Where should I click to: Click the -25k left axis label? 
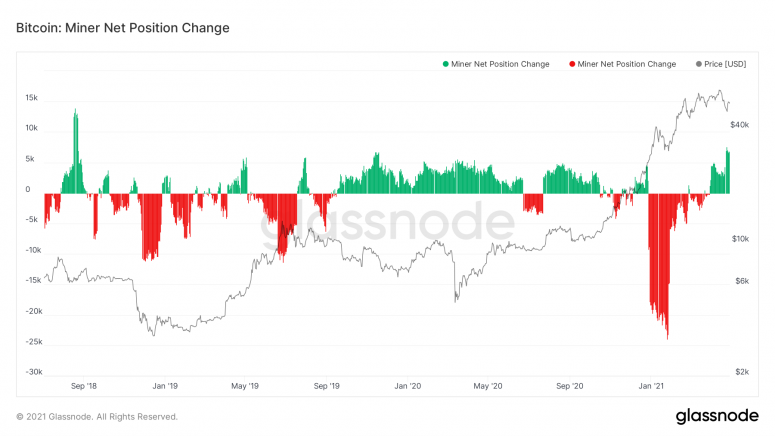pos(34,342)
